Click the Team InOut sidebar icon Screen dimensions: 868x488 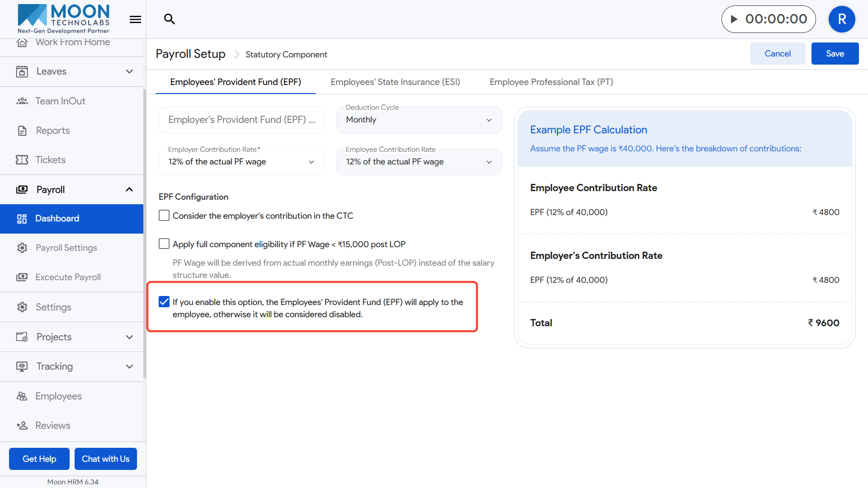(22, 101)
